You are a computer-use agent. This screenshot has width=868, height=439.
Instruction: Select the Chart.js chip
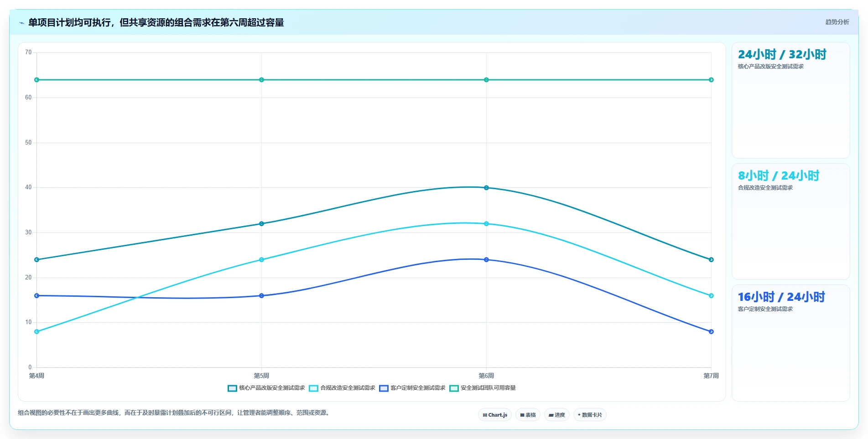point(495,415)
